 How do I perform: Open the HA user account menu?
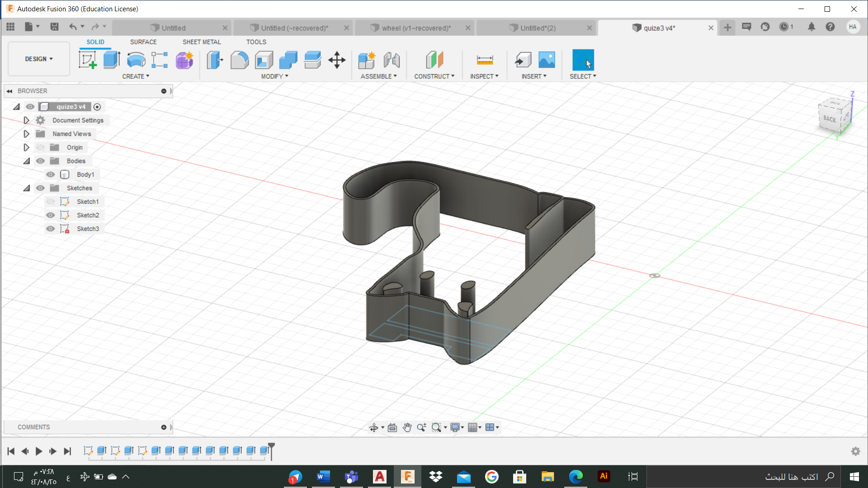(x=853, y=27)
